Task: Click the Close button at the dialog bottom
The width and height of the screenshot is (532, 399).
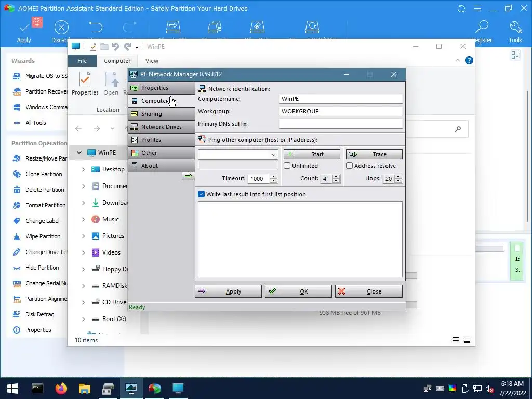Action: 369,291
